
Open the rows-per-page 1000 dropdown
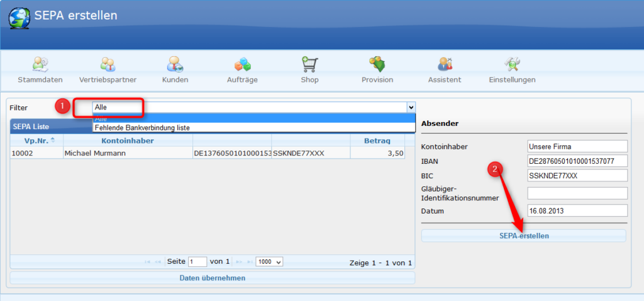[269, 261]
